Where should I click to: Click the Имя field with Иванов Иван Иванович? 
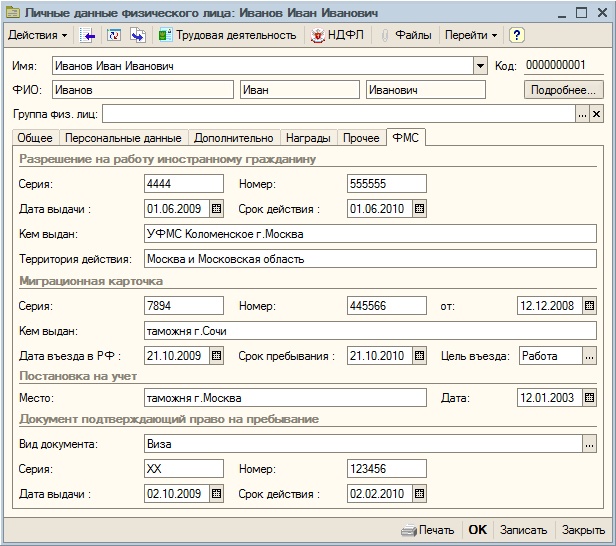coord(263,66)
